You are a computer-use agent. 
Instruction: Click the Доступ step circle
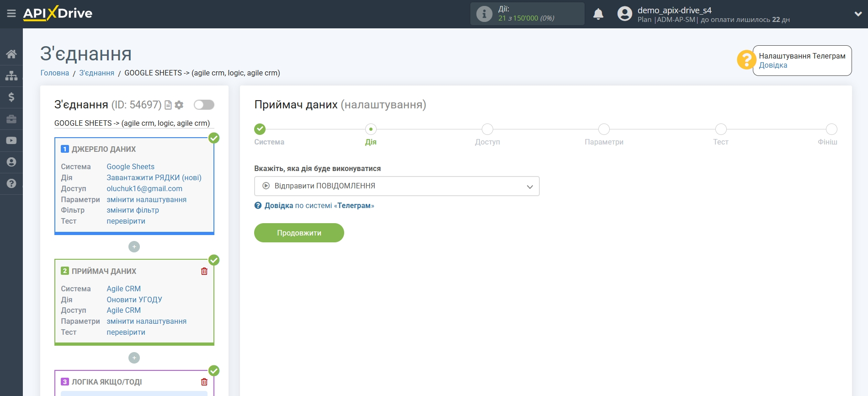(487, 129)
